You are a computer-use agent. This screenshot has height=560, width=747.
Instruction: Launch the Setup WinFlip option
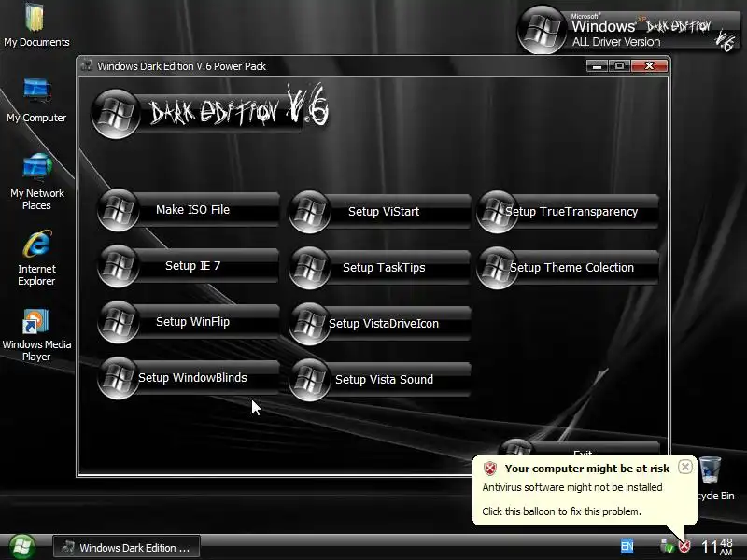(x=189, y=322)
